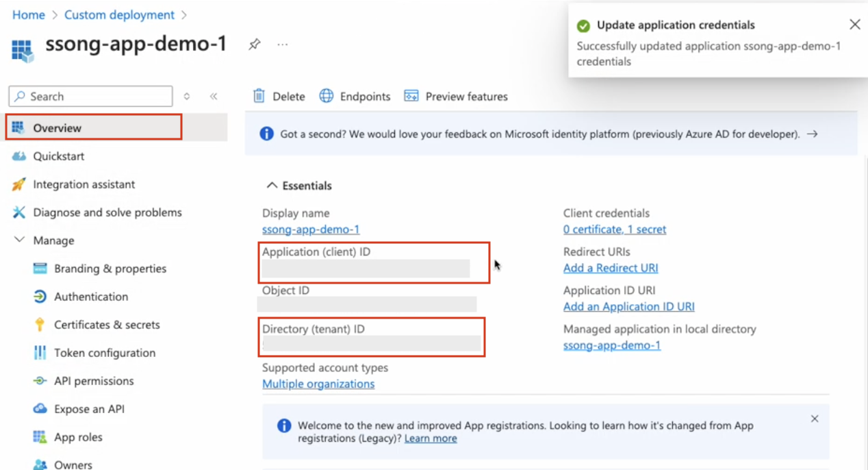Navigate to Home breadcrumb
This screenshot has width=868, height=470.
tap(28, 14)
